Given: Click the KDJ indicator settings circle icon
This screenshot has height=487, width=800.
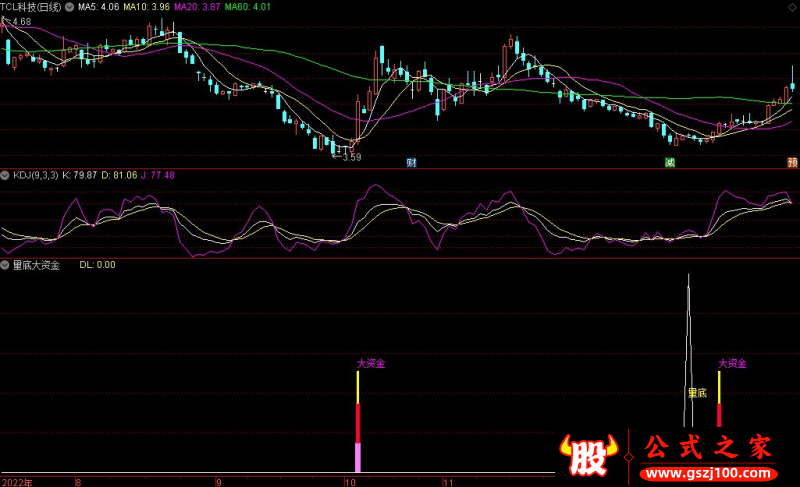Looking at the screenshot, I should (6, 176).
